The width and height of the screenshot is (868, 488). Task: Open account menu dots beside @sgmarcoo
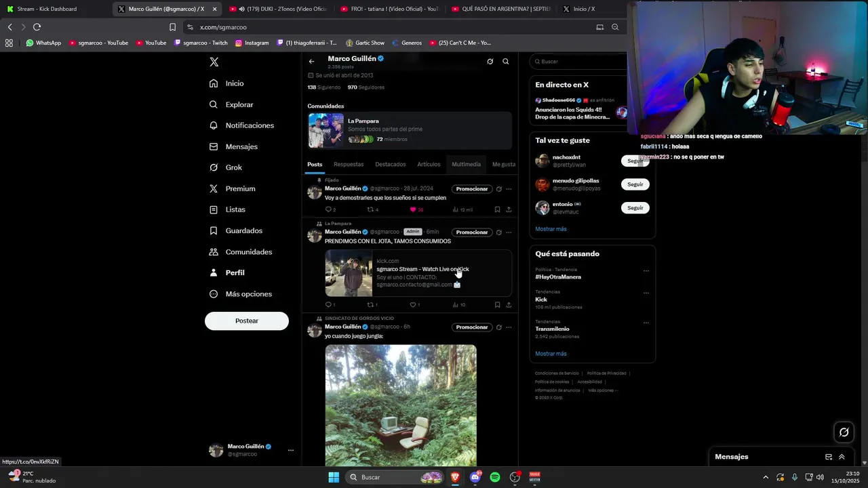coord(291,450)
